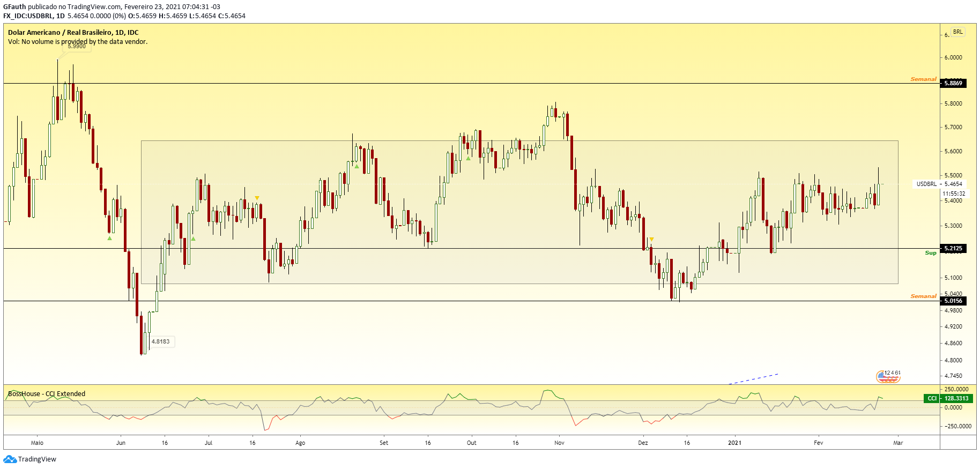This screenshot has width=980, height=469.
Task: Click the 5.0156 price tag on the axis
Action: (x=953, y=301)
